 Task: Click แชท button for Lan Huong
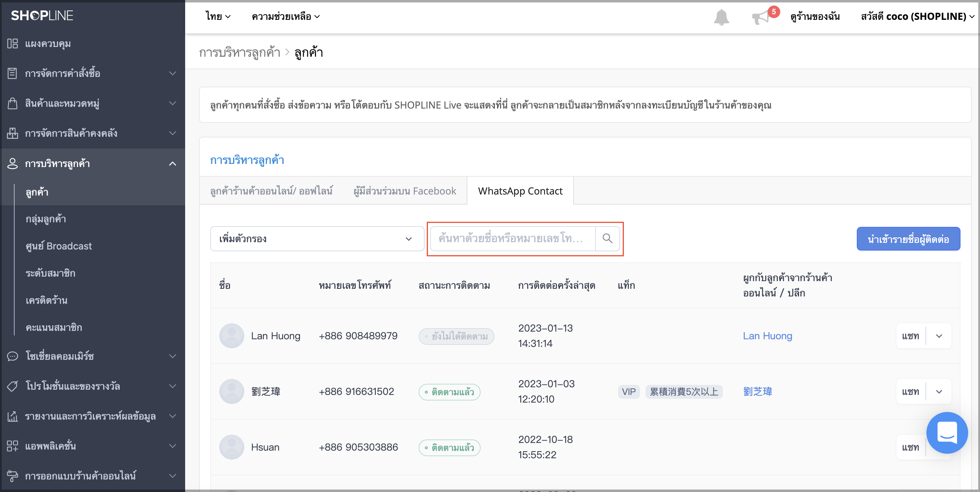(x=910, y=336)
